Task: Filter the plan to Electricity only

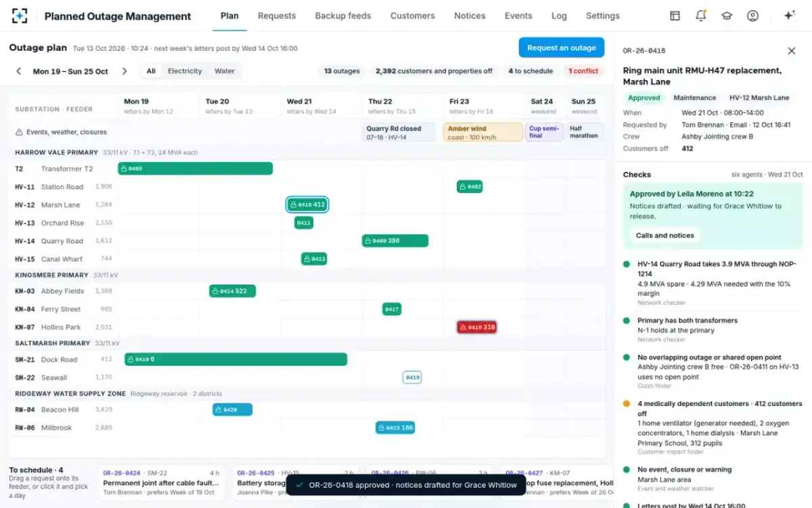Action: [185, 71]
